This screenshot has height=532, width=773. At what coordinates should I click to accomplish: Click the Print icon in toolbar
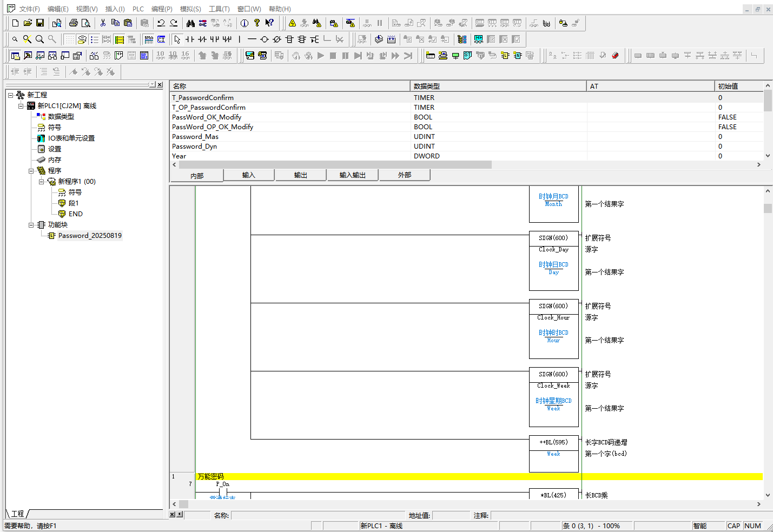pos(74,23)
